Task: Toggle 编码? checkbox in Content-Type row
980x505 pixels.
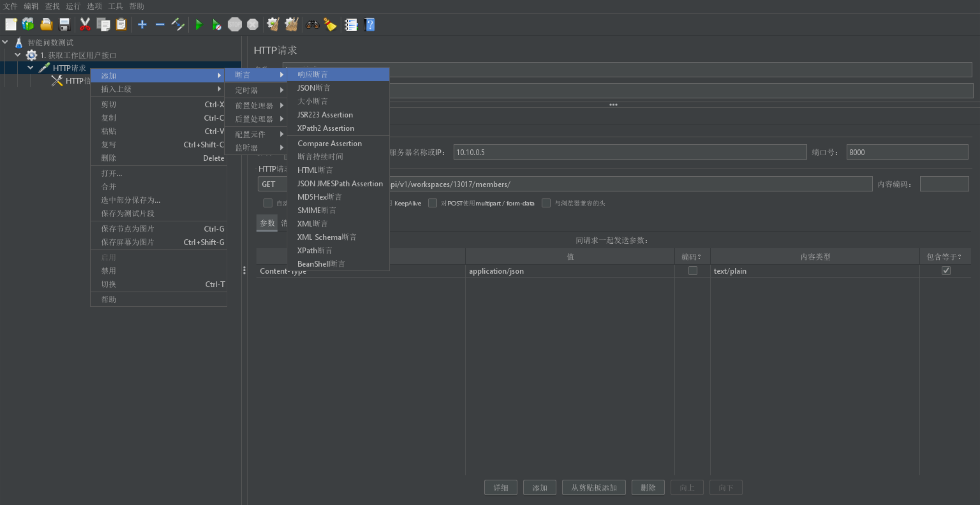Action: pos(693,271)
